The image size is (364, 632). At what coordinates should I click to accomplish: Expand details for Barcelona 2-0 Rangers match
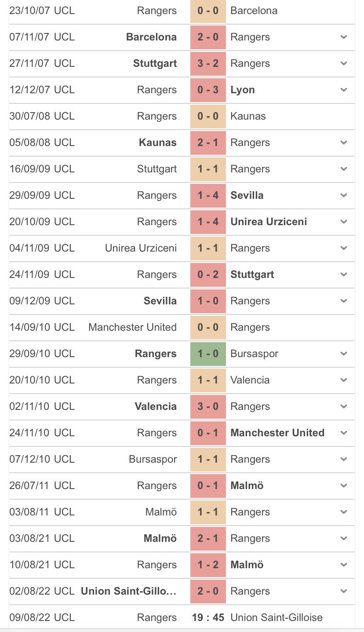tap(343, 37)
